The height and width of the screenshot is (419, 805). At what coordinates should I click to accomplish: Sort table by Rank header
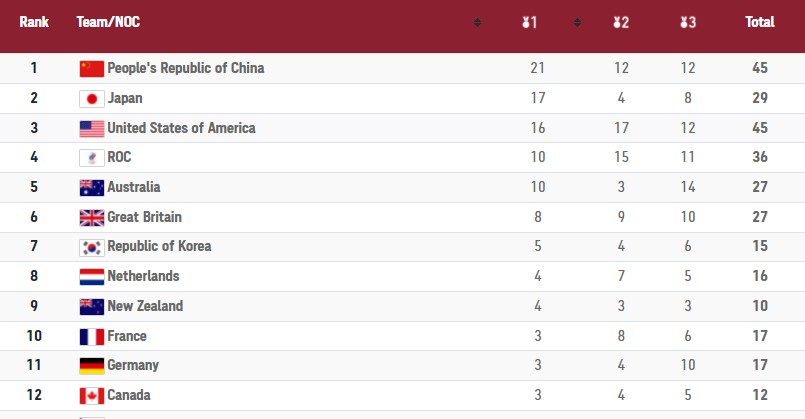click(34, 22)
